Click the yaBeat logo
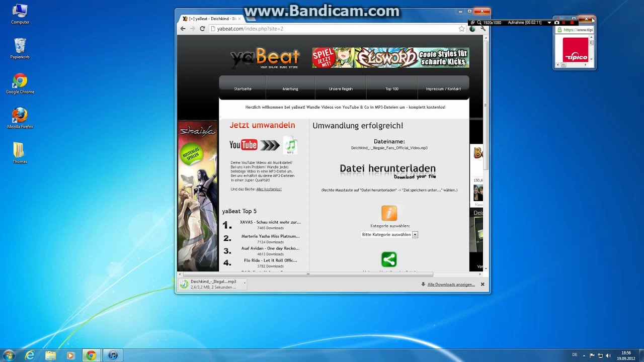 coord(265,58)
